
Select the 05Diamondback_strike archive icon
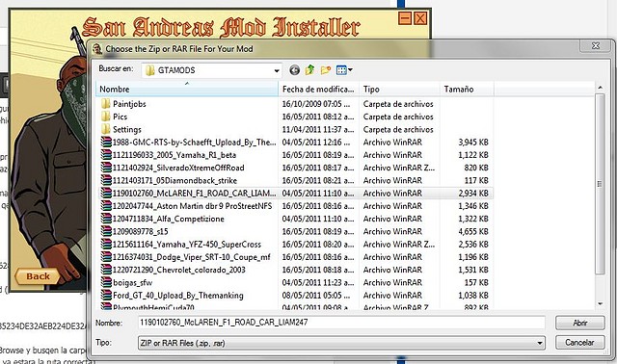(106, 180)
